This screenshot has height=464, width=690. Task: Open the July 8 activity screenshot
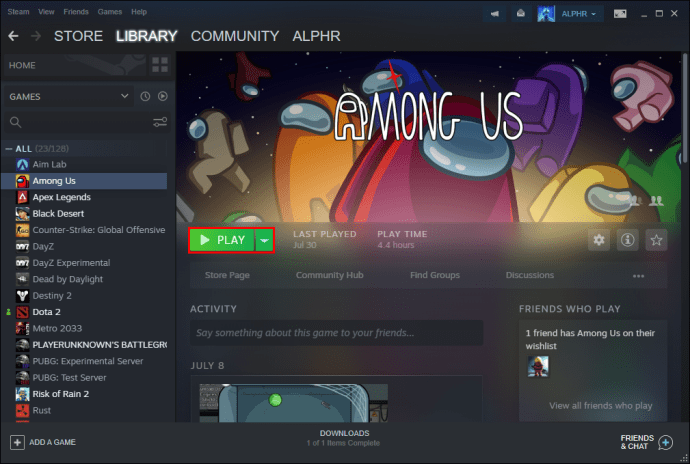pyautogui.click(x=294, y=402)
